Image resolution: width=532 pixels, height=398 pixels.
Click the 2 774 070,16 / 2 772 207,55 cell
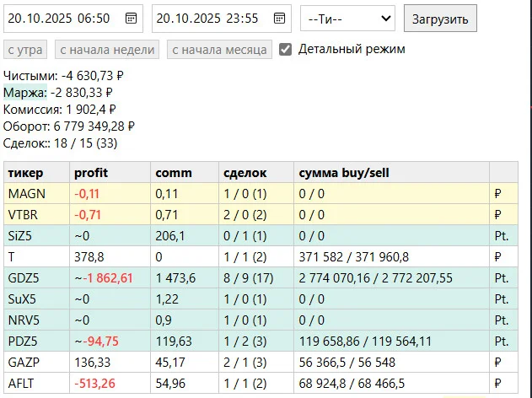click(x=391, y=278)
